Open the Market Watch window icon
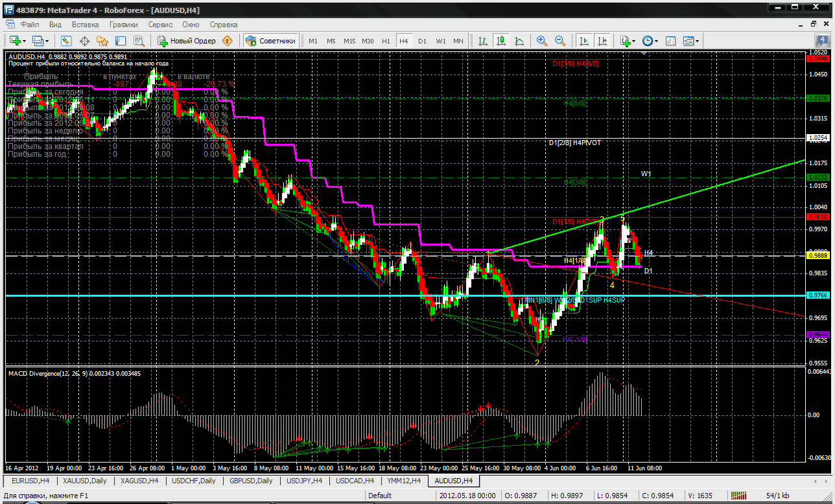835x504 pixels. pos(66,41)
